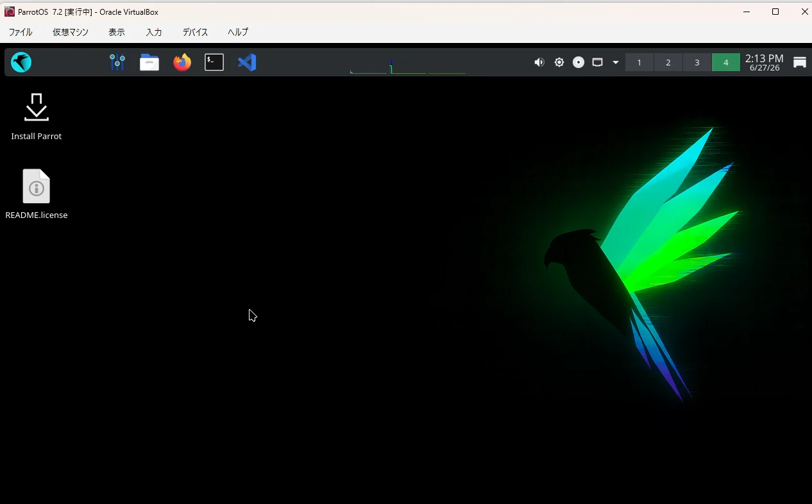Switch to workspace 1

point(639,62)
